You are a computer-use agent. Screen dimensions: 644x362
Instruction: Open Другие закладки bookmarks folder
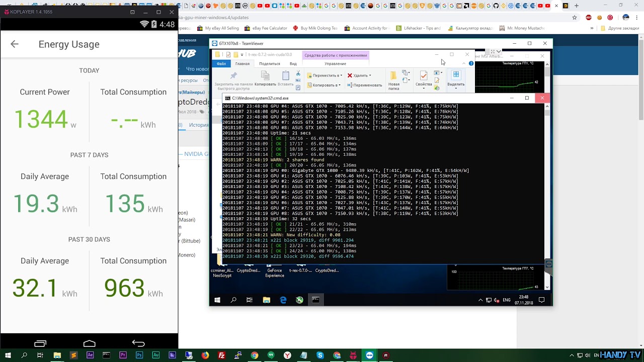click(x=619, y=28)
